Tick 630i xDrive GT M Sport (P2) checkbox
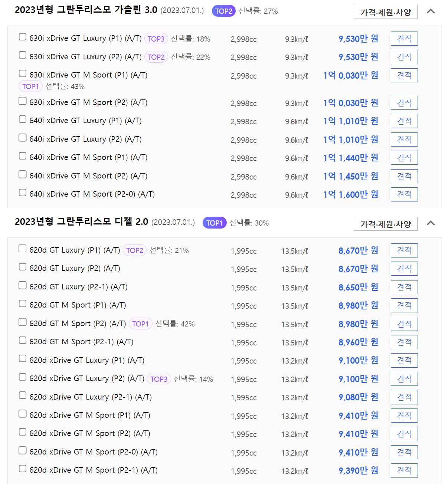 tap(23, 101)
